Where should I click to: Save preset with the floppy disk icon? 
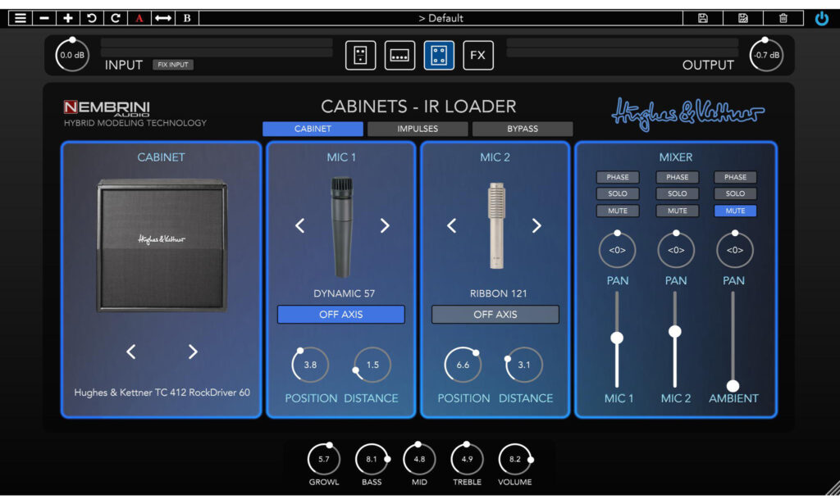(703, 18)
